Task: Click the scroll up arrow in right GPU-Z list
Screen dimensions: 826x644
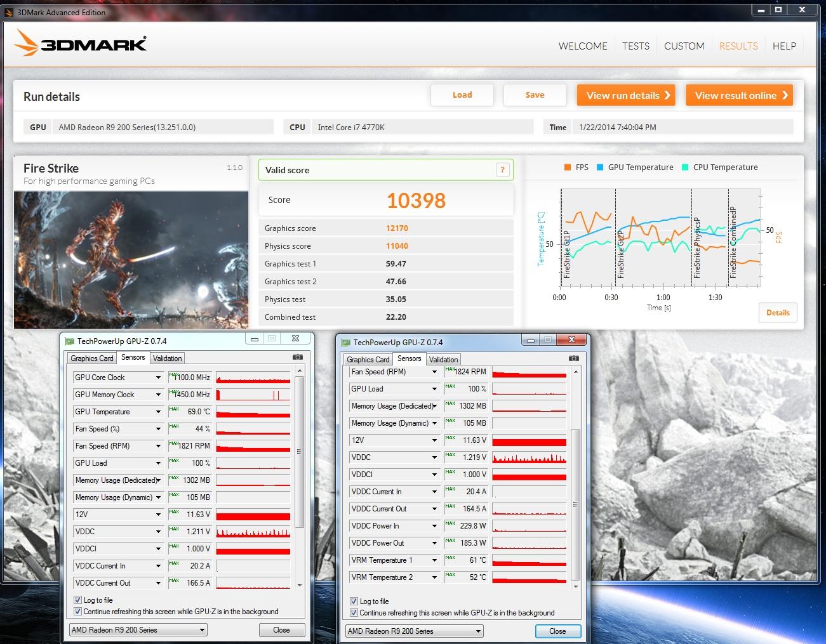Action: 576,372
